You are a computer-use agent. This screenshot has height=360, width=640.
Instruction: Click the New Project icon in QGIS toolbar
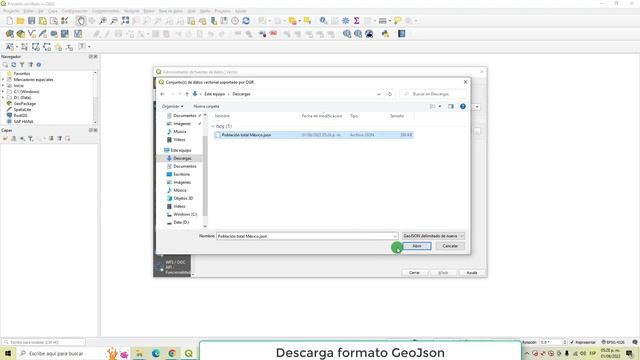pos(9,21)
